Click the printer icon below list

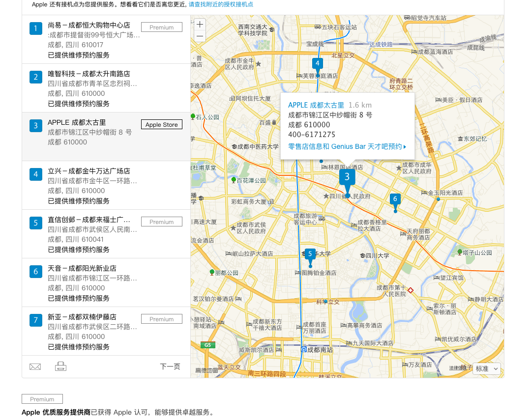(60, 366)
